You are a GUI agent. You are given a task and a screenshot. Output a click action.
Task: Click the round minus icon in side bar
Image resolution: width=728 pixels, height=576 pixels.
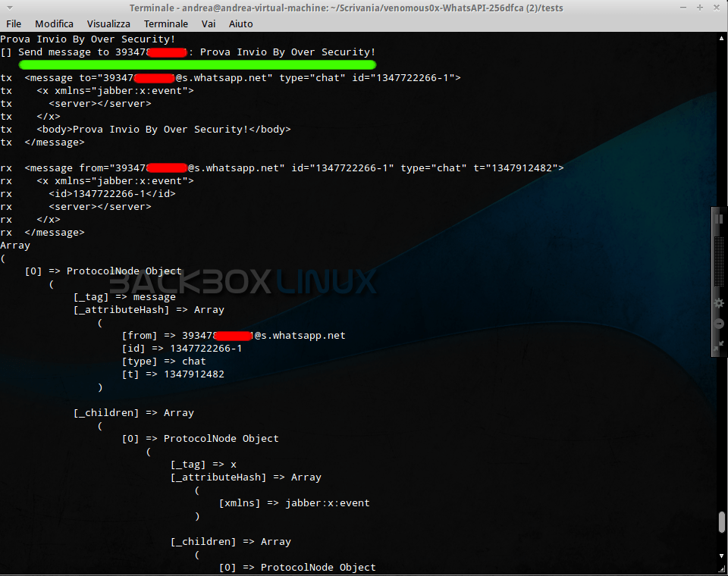click(719, 324)
